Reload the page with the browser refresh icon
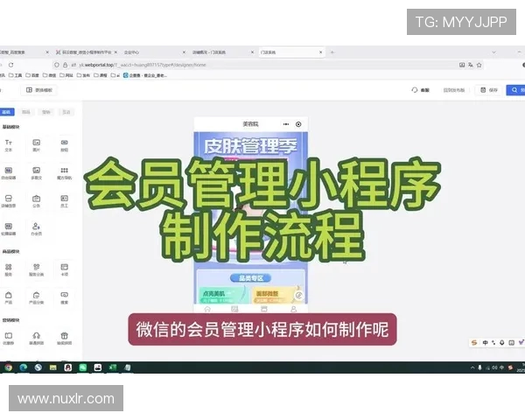Screen dimensions: 525x420 [10, 65]
